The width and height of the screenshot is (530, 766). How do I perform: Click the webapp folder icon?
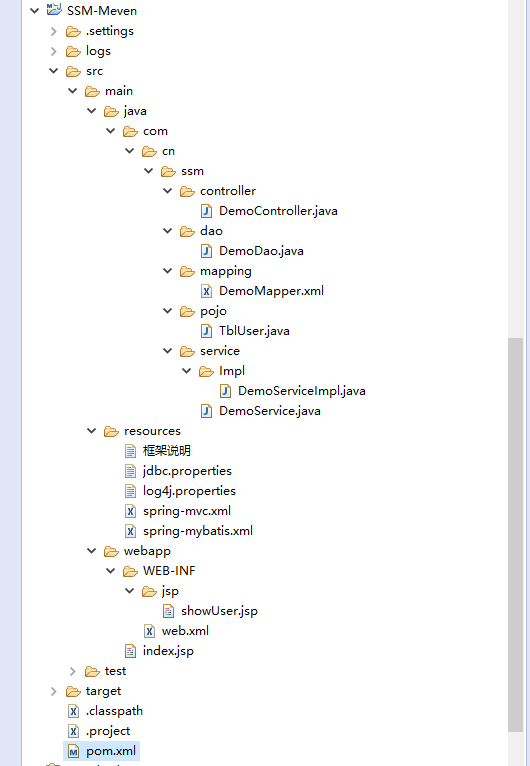111,551
